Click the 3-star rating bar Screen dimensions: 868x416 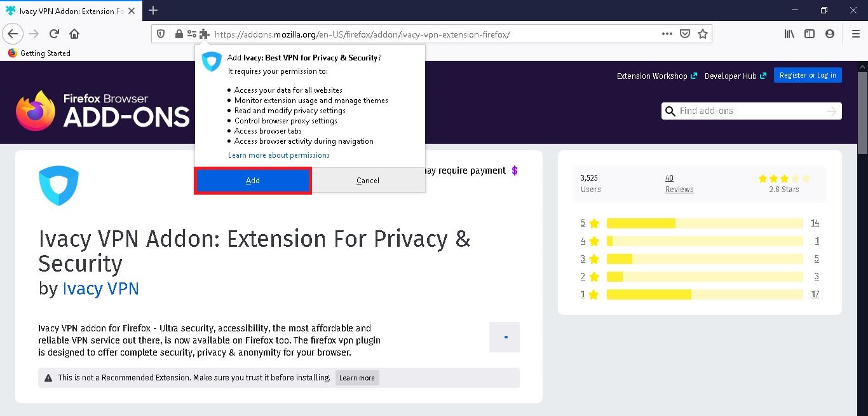705,259
